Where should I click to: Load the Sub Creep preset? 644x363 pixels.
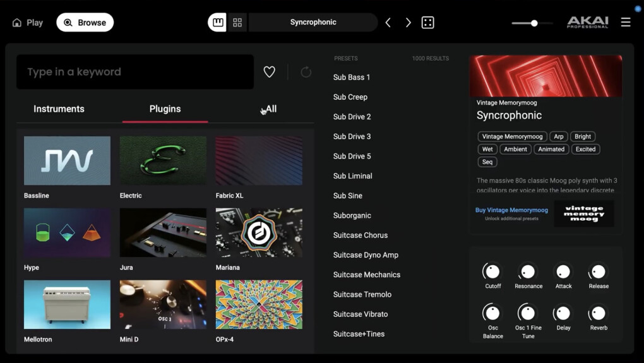click(350, 97)
